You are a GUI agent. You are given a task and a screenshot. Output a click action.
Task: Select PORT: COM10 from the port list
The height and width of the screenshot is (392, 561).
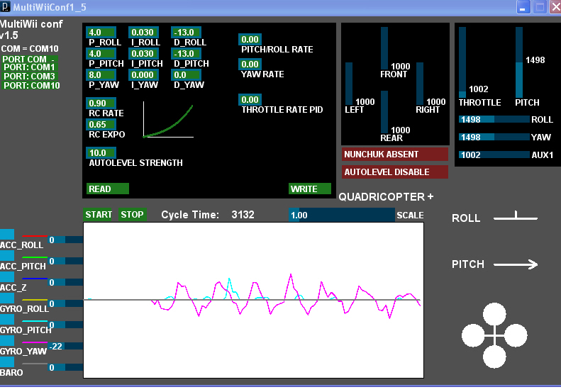[31, 86]
